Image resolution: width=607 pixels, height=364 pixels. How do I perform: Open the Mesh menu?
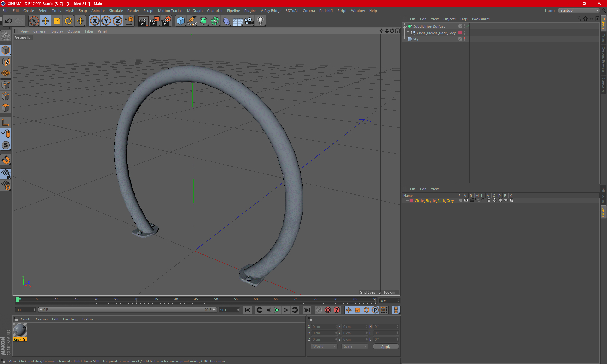point(70,11)
